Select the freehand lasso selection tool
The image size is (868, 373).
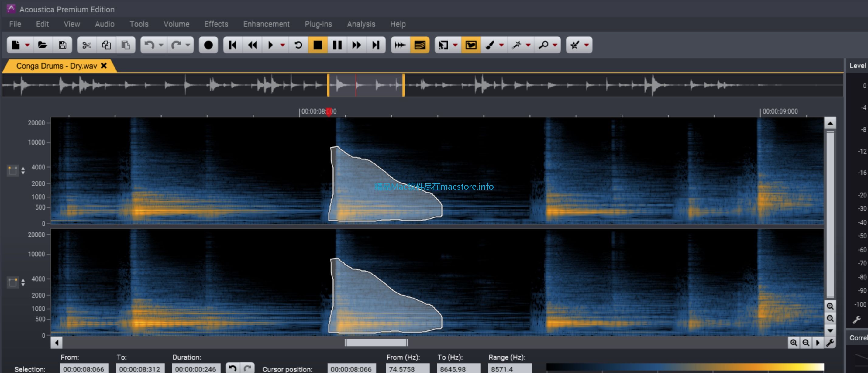(471, 45)
